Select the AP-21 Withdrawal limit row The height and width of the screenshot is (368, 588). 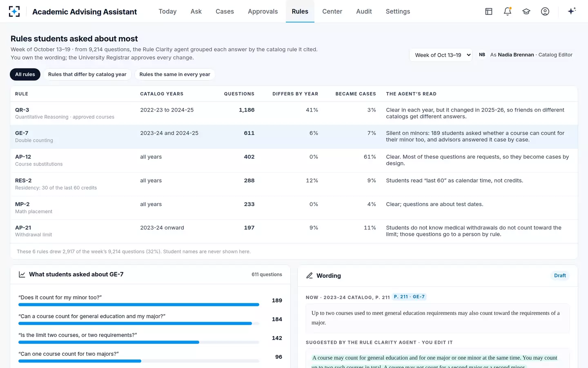click(x=294, y=231)
